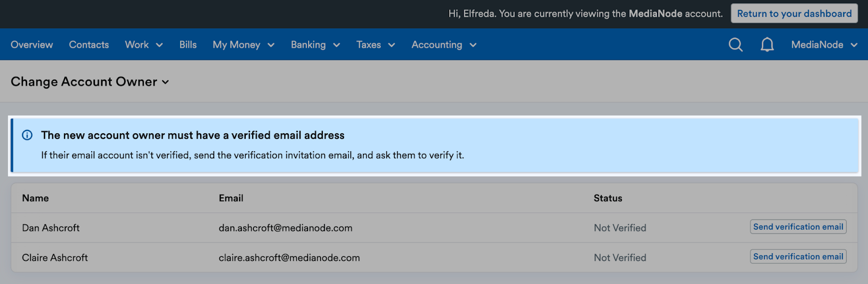This screenshot has height=284, width=868.
Task: Open the notifications bell
Action: click(x=767, y=44)
